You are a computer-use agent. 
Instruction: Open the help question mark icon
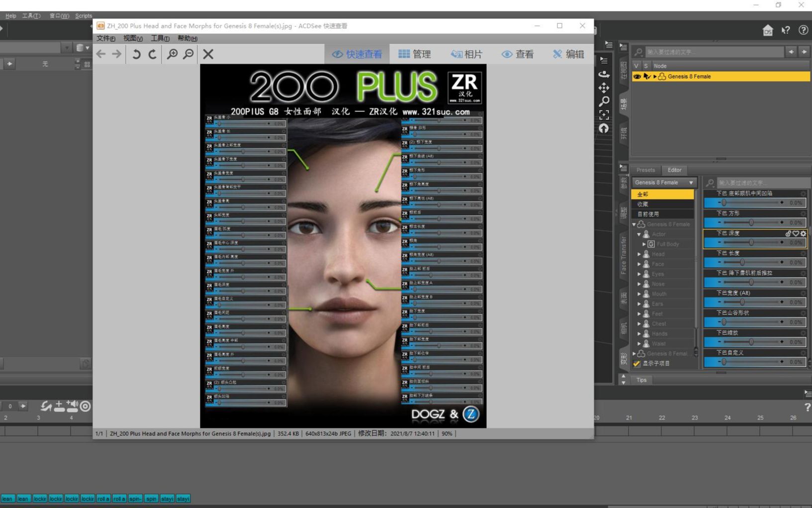803,30
